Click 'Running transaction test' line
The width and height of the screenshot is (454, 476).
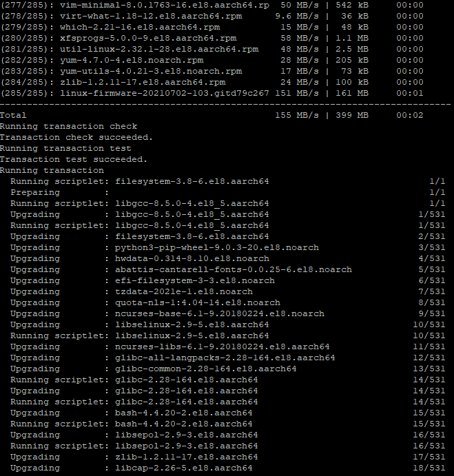click(65, 148)
